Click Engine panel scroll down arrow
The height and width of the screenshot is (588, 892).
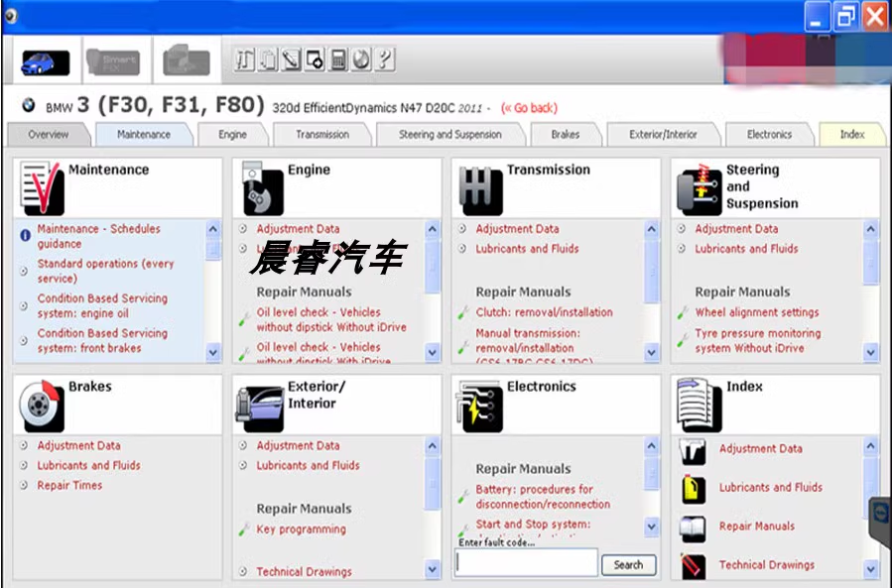tap(433, 353)
